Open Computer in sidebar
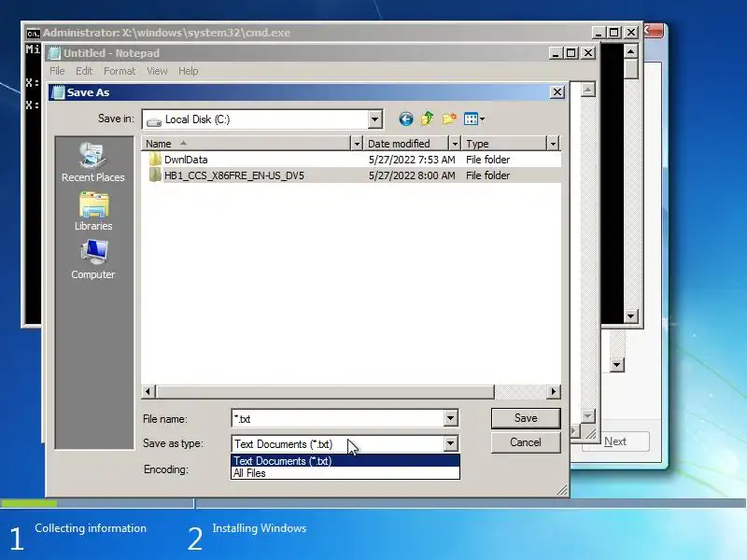The image size is (747, 560). tap(92, 259)
